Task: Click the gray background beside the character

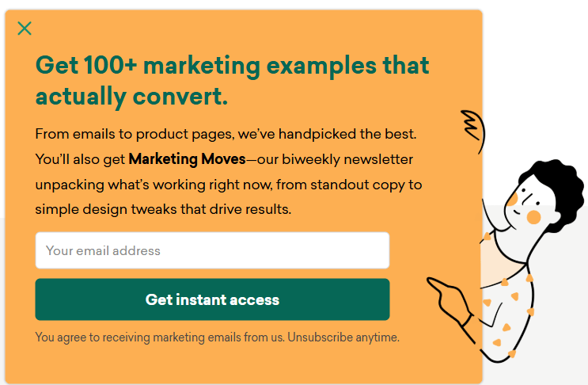Action: (x=571, y=333)
